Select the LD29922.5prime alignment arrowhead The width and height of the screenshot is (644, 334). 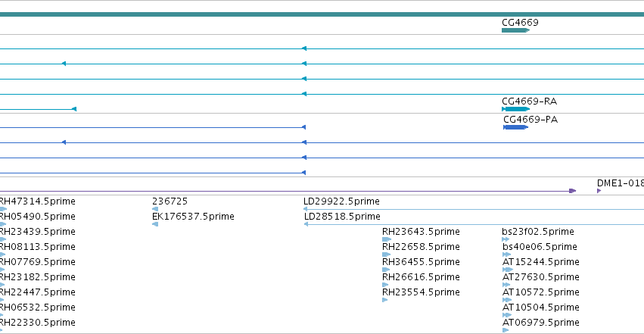pos(305,209)
